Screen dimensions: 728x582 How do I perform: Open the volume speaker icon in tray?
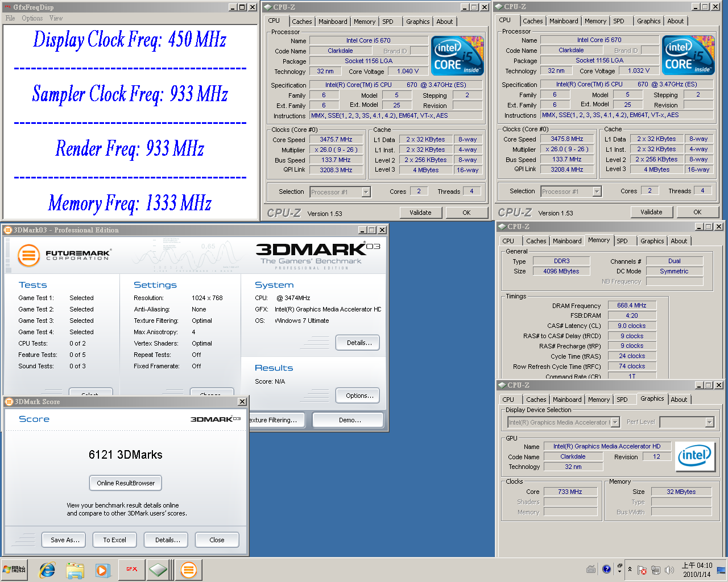tap(669, 570)
